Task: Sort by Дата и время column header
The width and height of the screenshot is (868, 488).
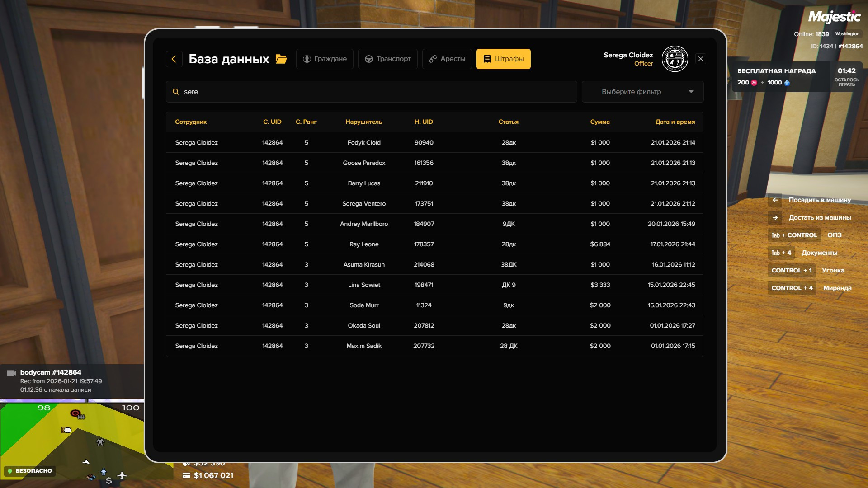Action: [675, 122]
